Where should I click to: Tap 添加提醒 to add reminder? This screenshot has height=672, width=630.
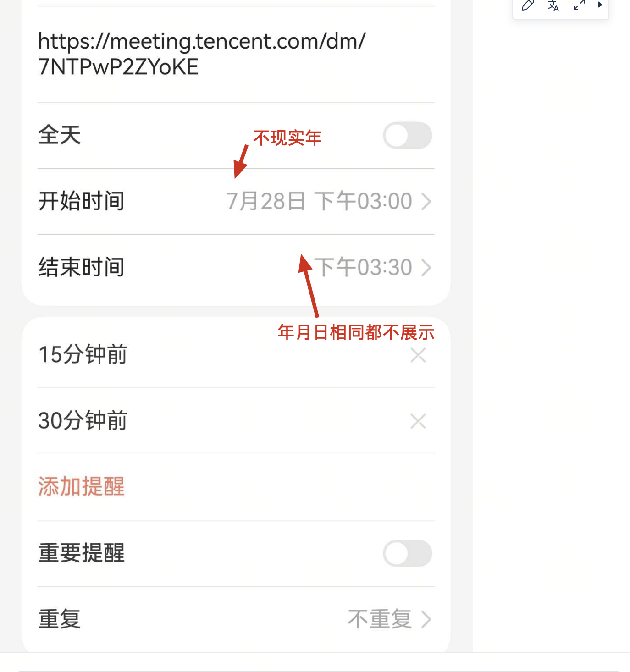[x=82, y=487]
